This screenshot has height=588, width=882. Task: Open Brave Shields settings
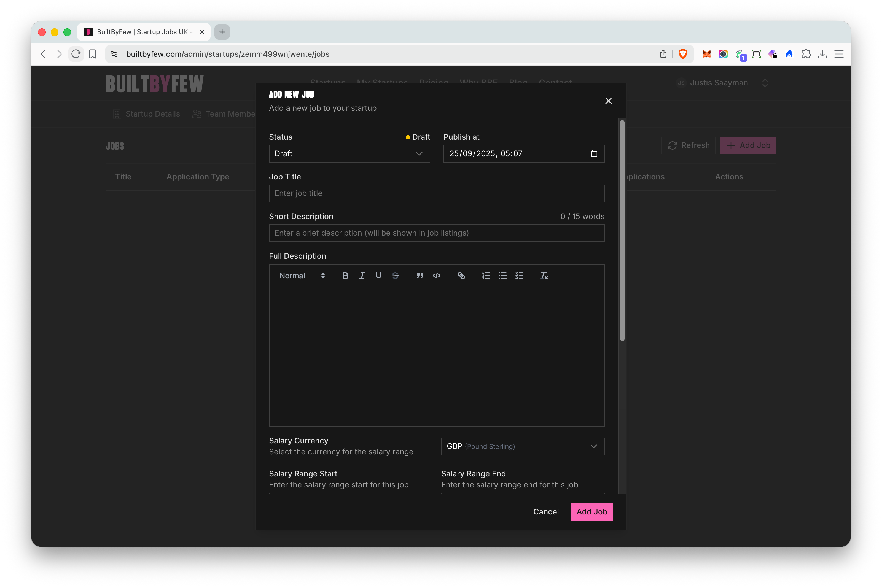tap(682, 54)
